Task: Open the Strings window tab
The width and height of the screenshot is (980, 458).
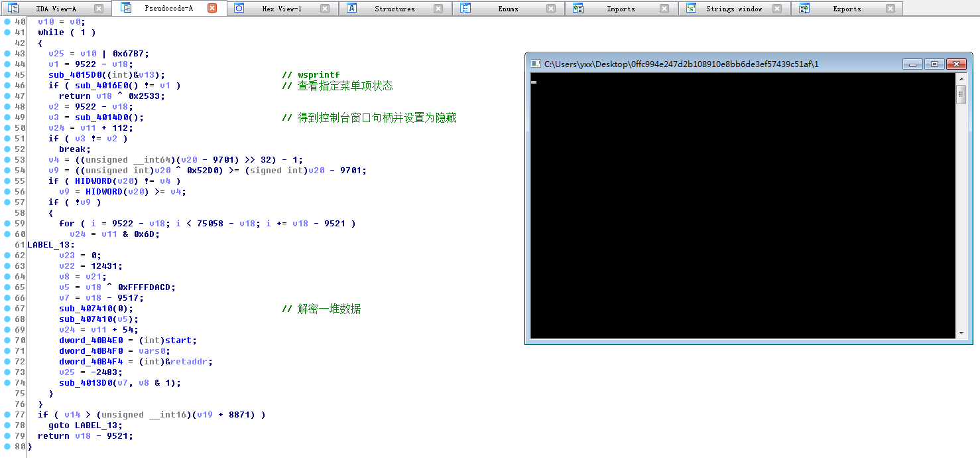Action: tap(734, 9)
